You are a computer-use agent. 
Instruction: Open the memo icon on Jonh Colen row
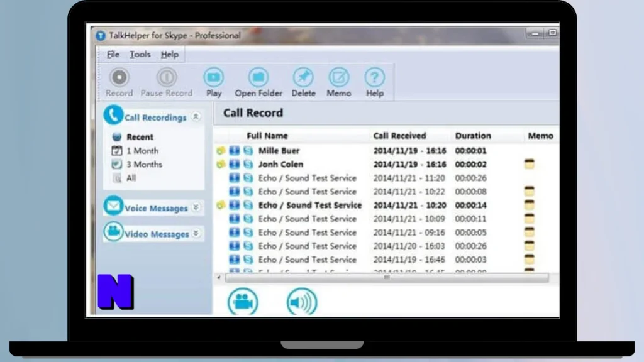530,164
